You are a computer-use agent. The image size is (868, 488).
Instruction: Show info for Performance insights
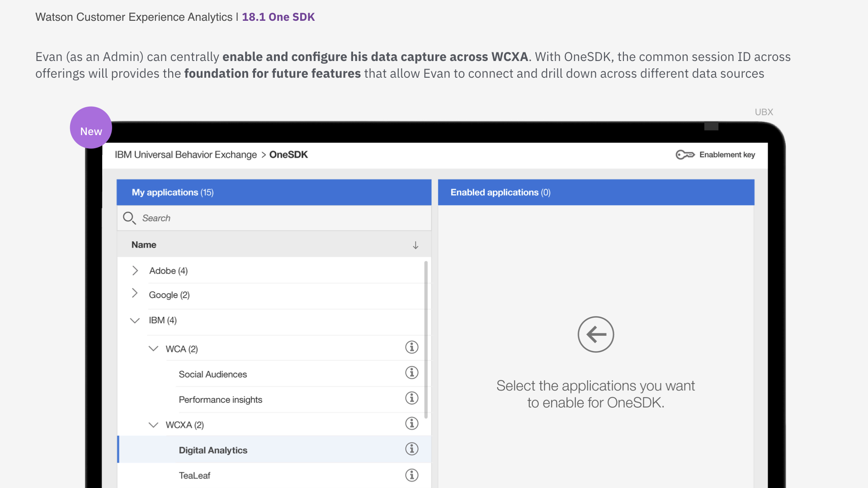coord(411,398)
